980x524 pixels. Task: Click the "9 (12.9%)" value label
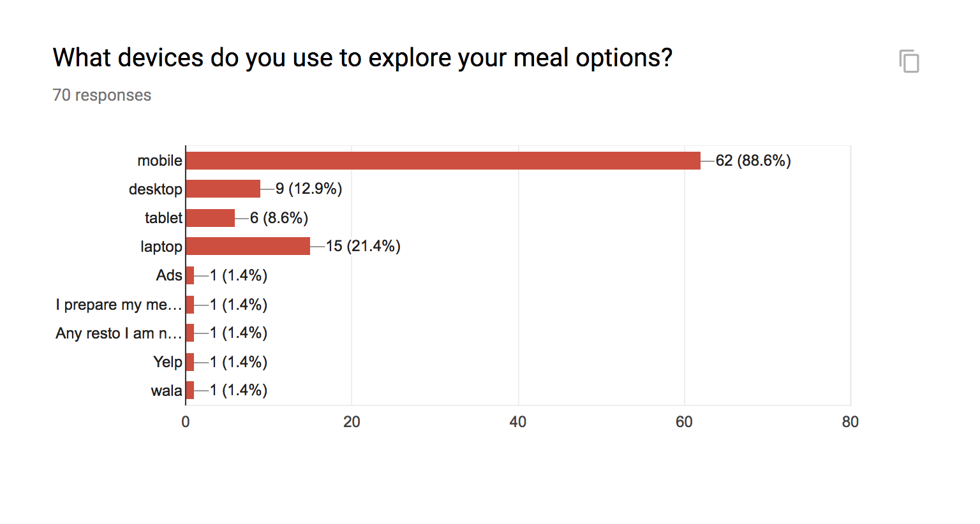pos(309,189)
